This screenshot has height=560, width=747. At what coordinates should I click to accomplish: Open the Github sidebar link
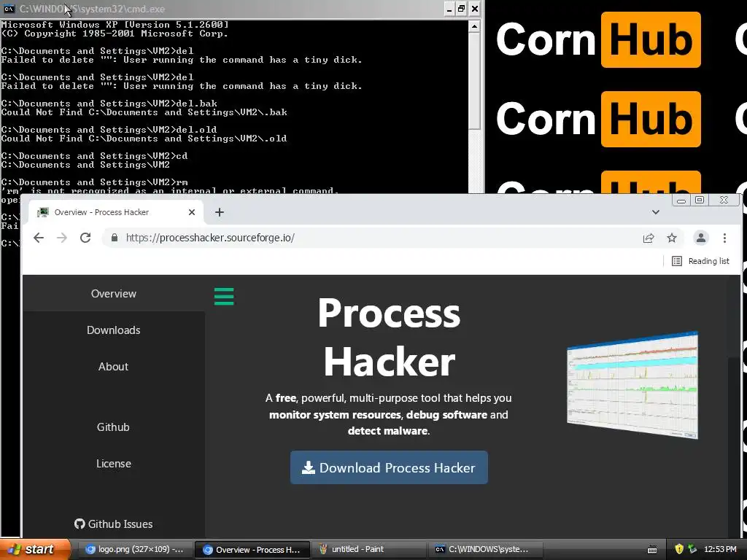113,427
